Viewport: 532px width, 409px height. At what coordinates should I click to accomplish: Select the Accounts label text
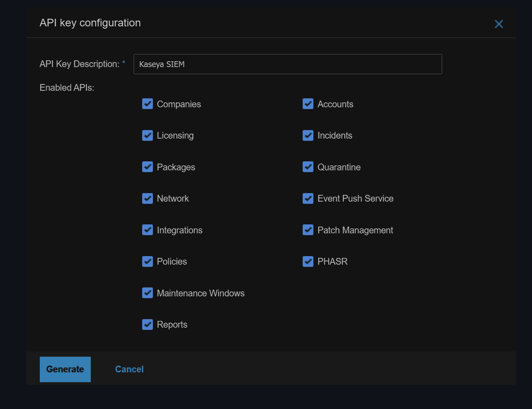click(335, 104)
